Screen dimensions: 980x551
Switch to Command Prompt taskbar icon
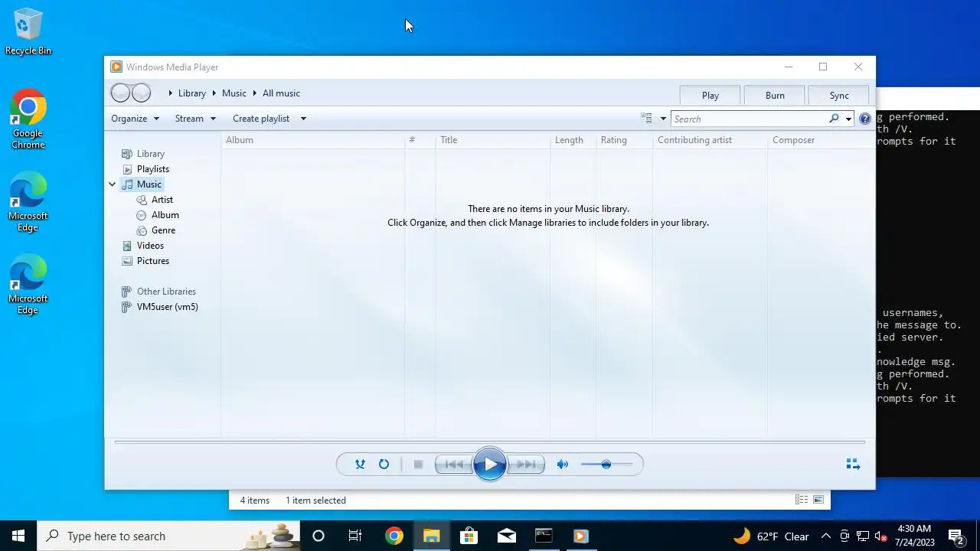pos(544,536)
